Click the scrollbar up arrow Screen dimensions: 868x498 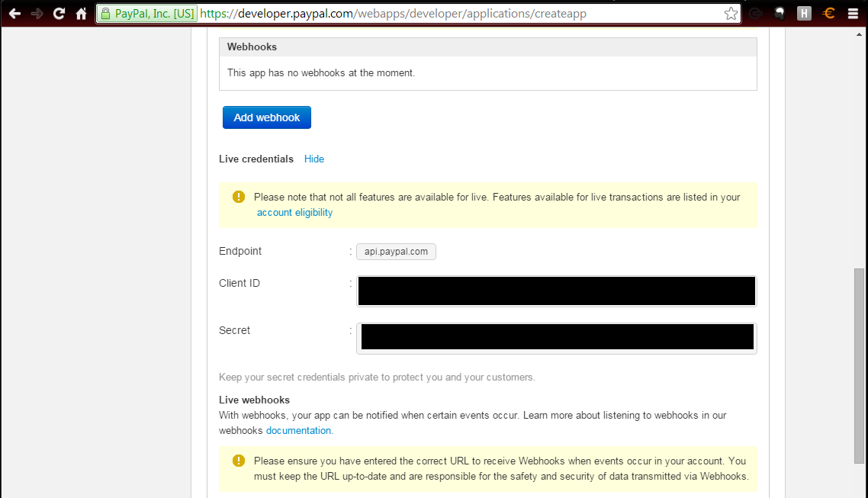click(859, 34)
